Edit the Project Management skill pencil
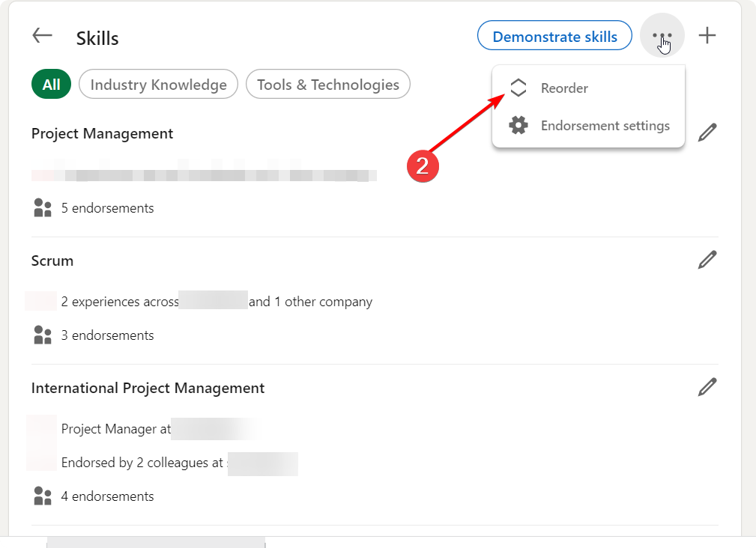This screenshot has height=548, width=756. tap(707, 133)
